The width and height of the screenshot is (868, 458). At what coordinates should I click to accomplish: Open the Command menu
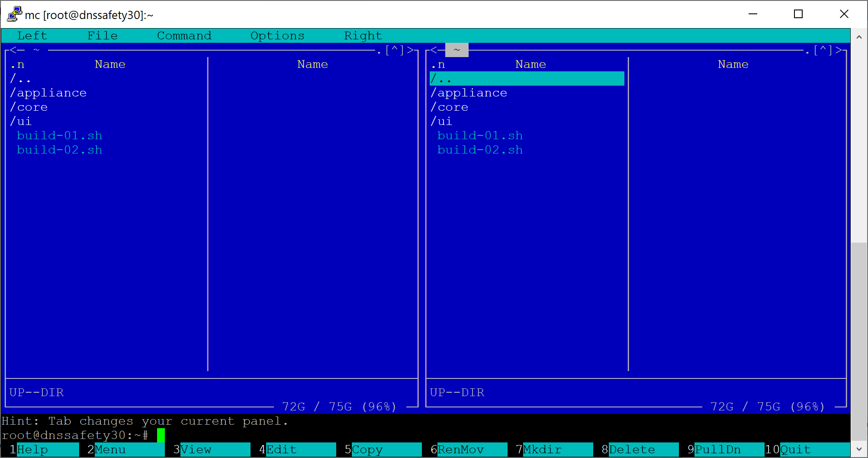point(184,35)
